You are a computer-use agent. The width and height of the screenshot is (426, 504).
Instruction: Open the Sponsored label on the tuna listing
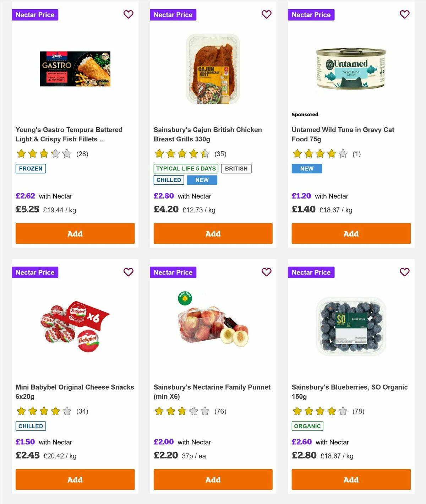305,114
